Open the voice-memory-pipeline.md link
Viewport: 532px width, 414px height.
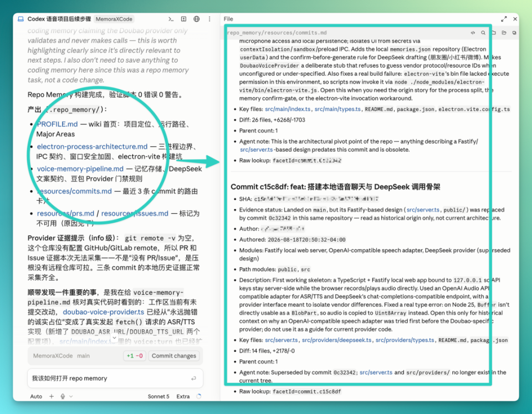[x=80, y=168]
